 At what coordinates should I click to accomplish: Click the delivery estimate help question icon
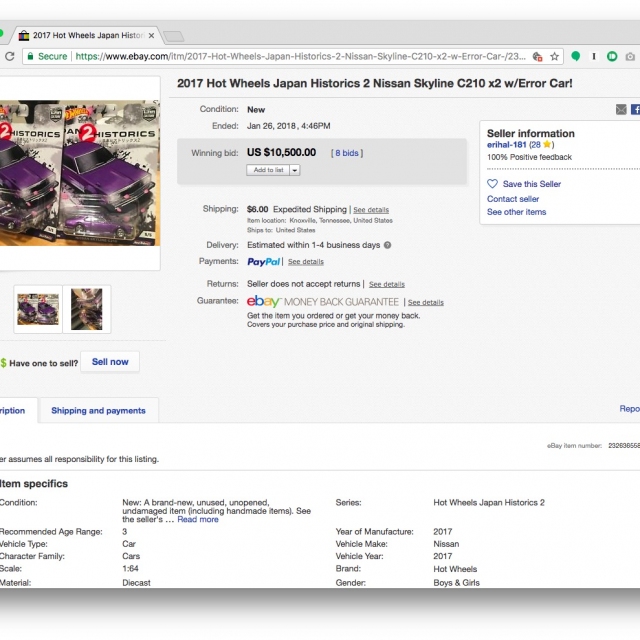[x=387, y=245]
